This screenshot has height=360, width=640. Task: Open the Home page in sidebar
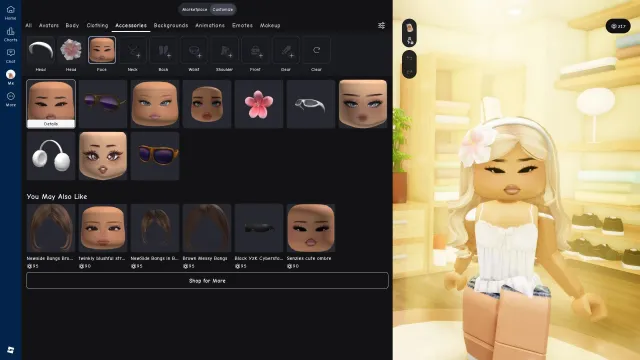point(11,13)
